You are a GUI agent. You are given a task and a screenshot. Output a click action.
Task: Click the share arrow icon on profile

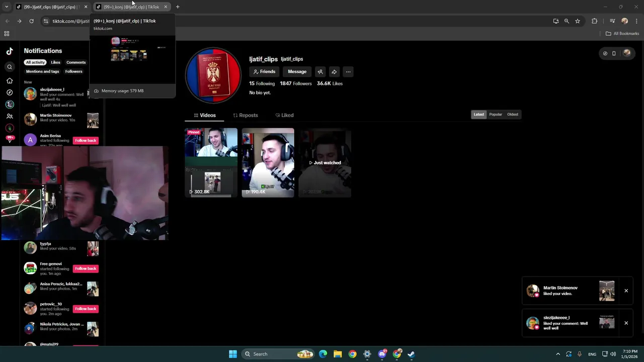(334, 72)
